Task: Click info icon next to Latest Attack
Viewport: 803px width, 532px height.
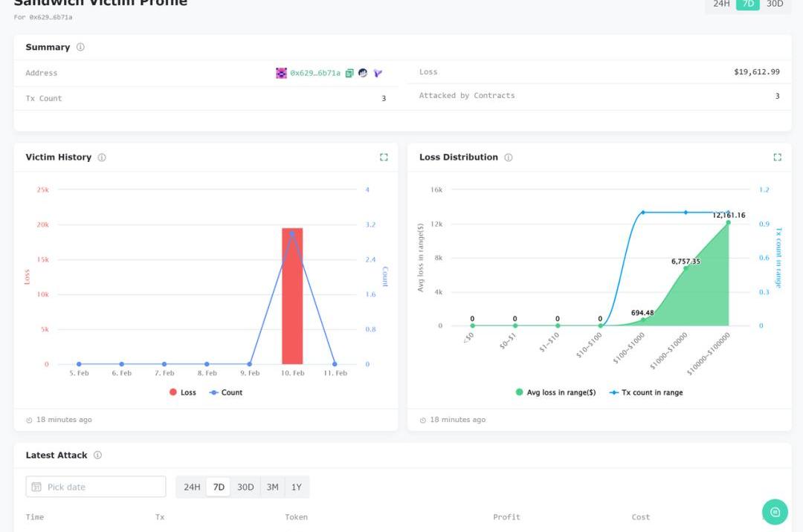Action: tap(97, 455)
